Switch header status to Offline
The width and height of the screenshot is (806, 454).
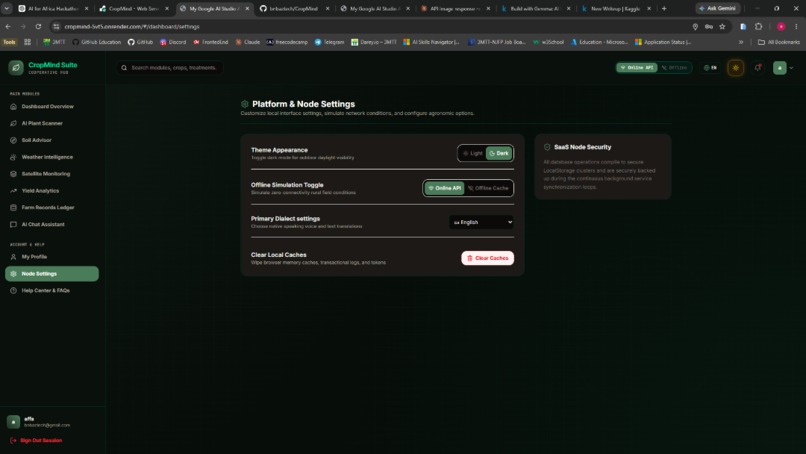[x=674, y=67]
